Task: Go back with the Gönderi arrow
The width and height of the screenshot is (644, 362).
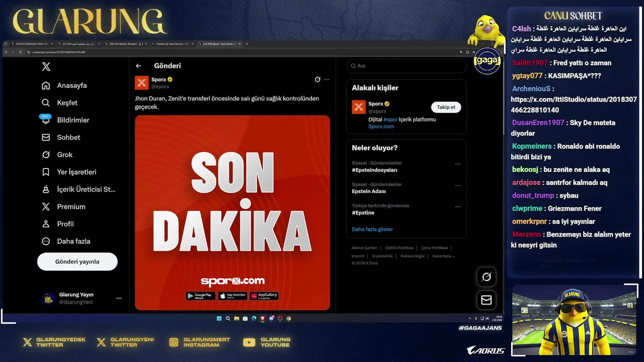Action: (x=138, y=66)
